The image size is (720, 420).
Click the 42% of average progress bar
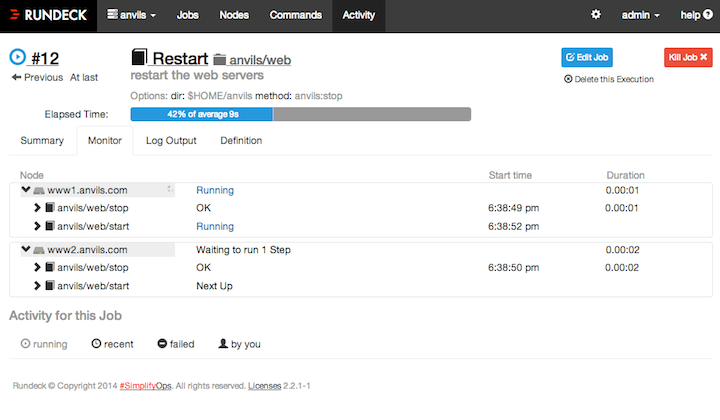(x=301, y=114)
